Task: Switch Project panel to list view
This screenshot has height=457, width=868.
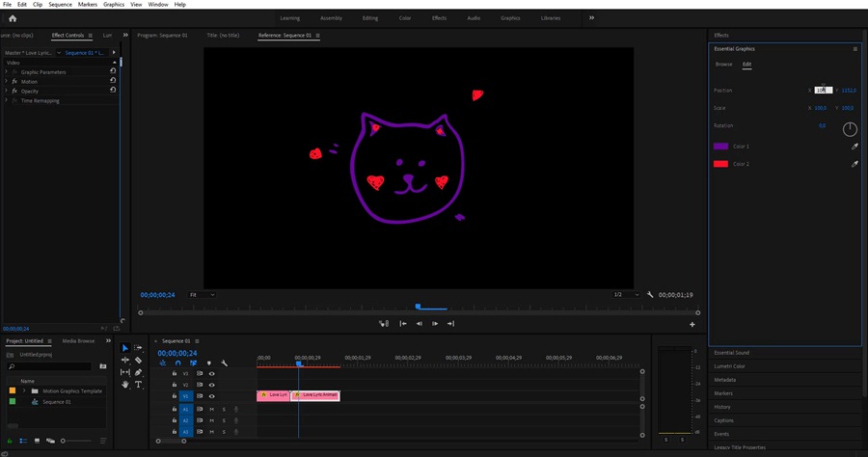Action: pos(23,441)
